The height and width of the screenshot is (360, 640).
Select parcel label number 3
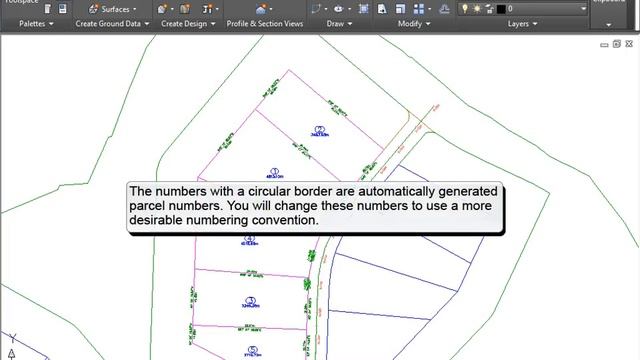251,302
